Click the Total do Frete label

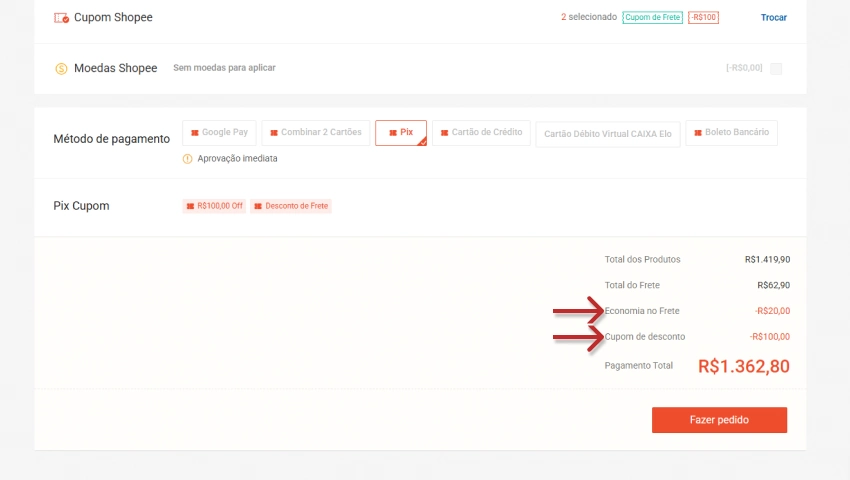632,285
